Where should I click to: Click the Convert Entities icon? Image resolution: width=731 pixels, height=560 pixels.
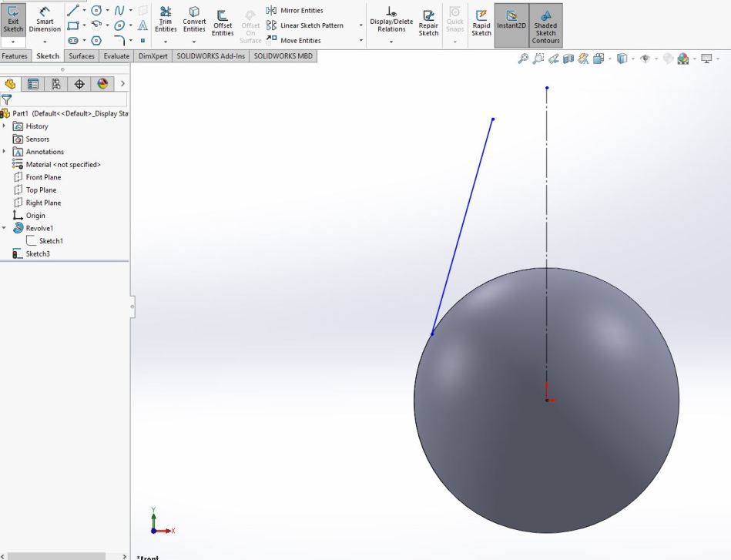click(194, 19)
